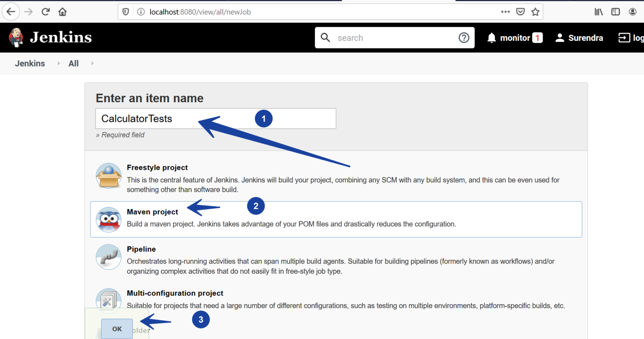Click the Pipeline project icon
Image resolution: width=644 pixels, height=339 pixels.
[x=108, y=257]
